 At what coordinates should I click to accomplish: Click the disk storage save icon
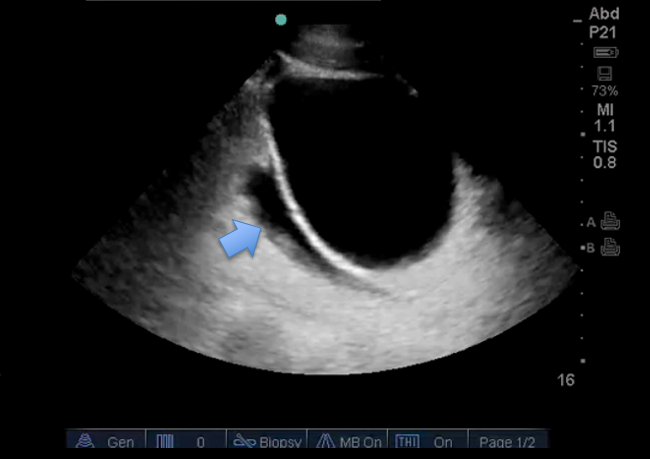tap(604, 72)
